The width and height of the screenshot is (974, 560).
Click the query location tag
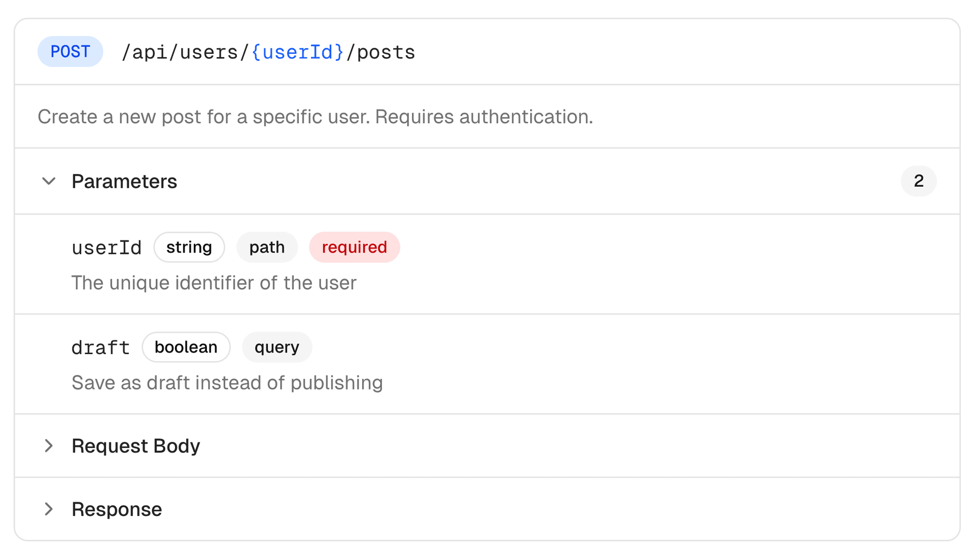(277, 347)
